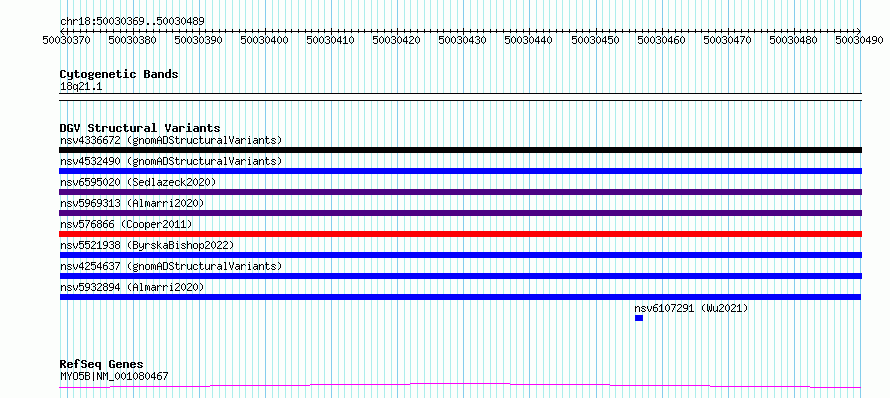Open nsv5932894 (Almarri2020) label

coord(132,287)
